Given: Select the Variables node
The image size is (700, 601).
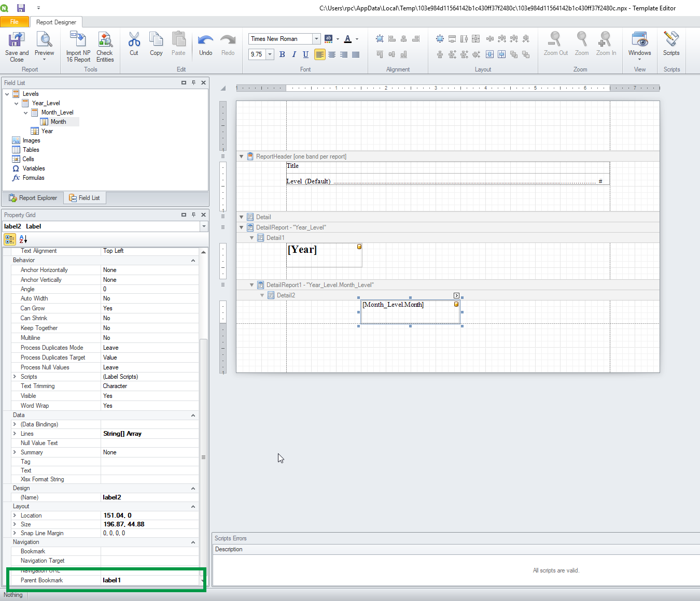Looking at the screenshot, I should (x=34, y=168).
